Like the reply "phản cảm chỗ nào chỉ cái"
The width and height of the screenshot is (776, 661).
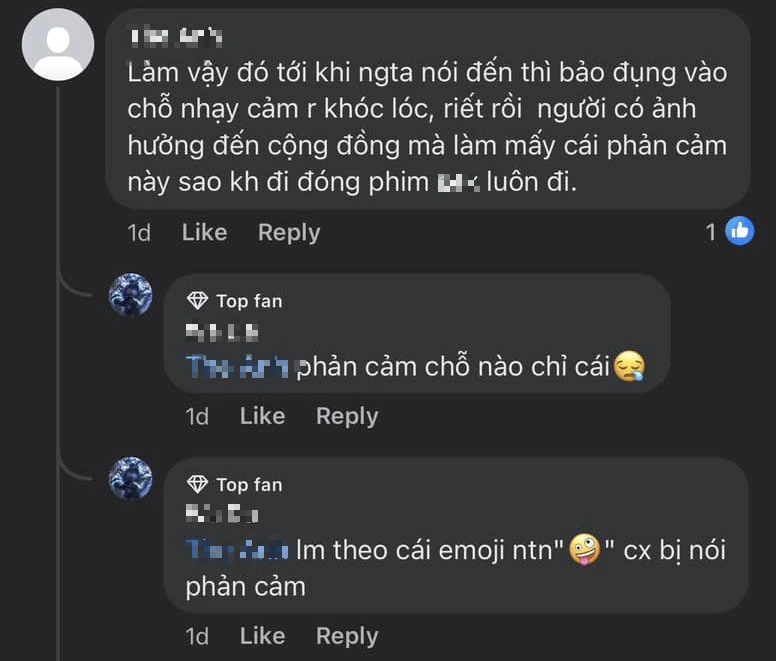point(262,416)
